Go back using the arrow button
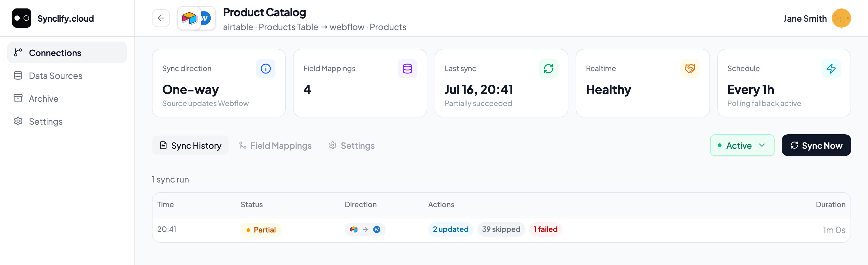The height and width of the screenshot is (265, 868). [x=161, y=18]
